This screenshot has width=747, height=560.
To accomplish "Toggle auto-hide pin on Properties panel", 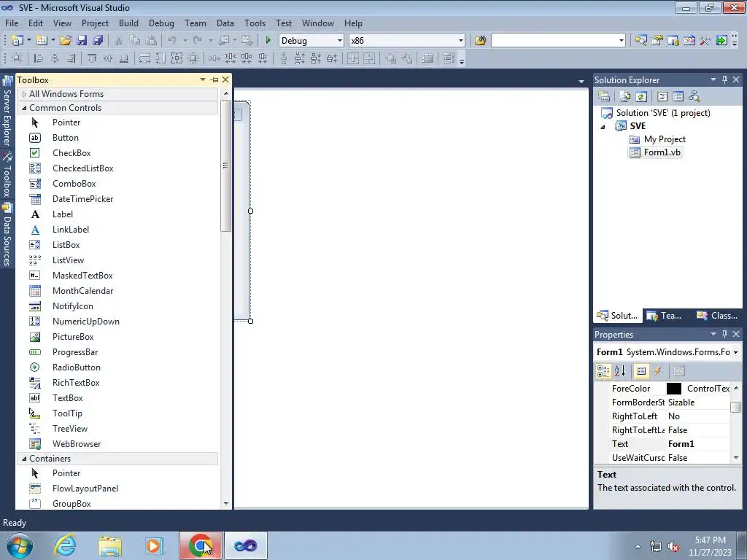I will point(724,334).
